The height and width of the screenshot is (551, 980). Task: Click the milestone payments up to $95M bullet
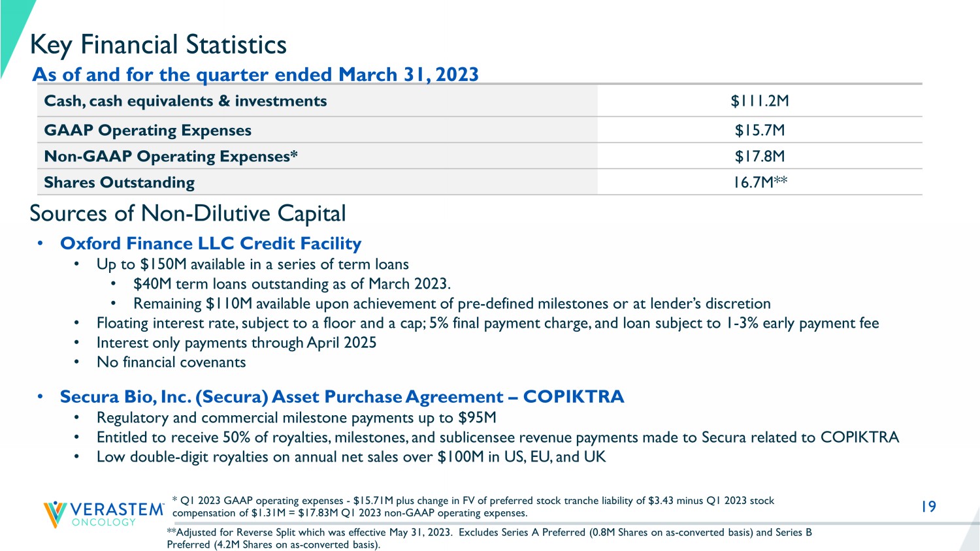coord(296,418)
